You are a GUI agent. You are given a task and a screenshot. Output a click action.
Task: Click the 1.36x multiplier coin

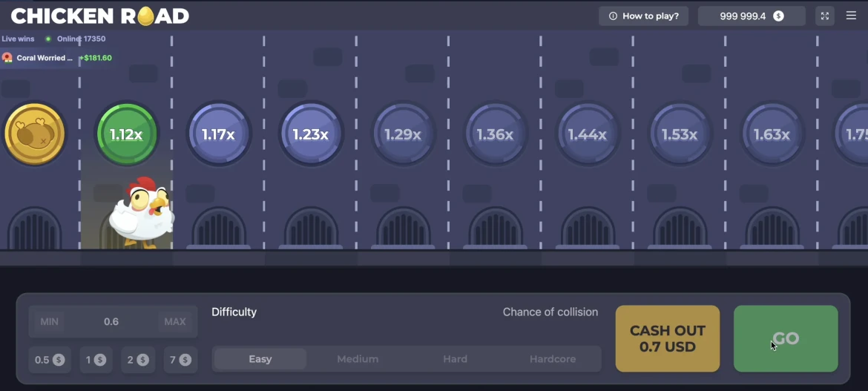pos(496,134)
